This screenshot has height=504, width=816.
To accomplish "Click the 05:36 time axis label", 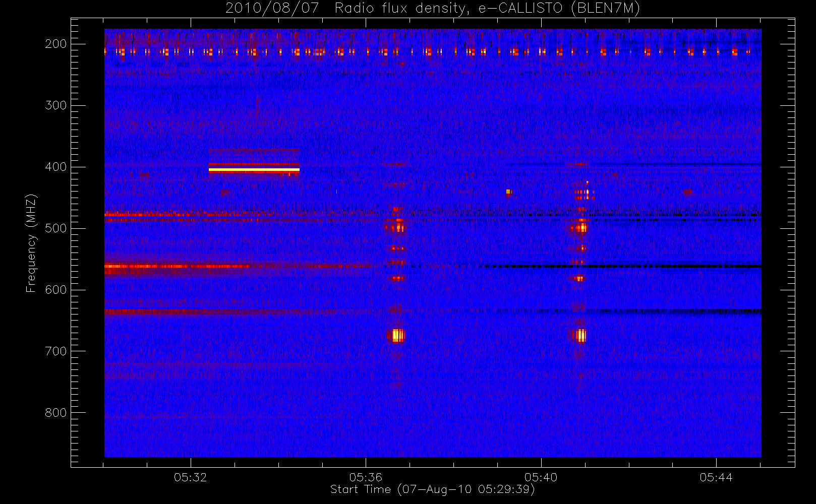I will point(366,477).
